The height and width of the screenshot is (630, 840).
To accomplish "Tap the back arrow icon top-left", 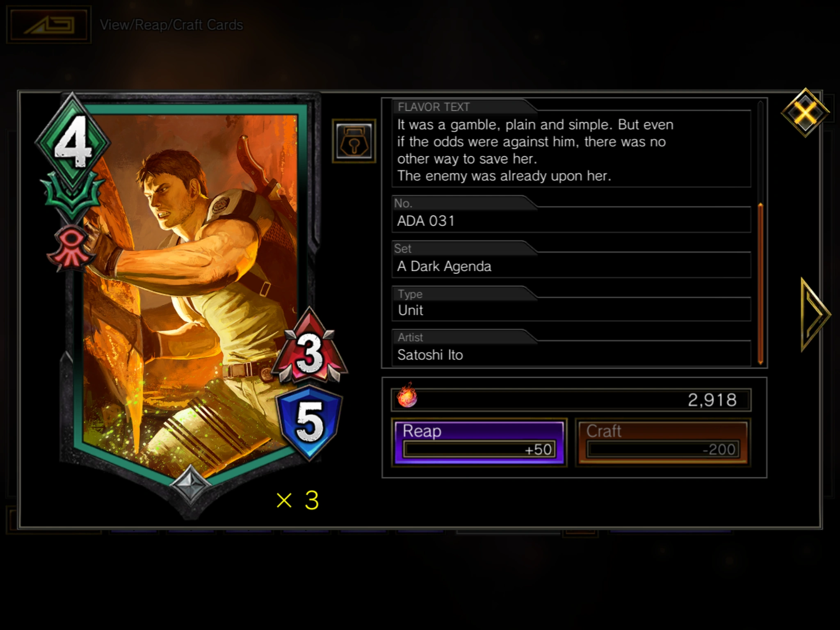I will (48, 25).
